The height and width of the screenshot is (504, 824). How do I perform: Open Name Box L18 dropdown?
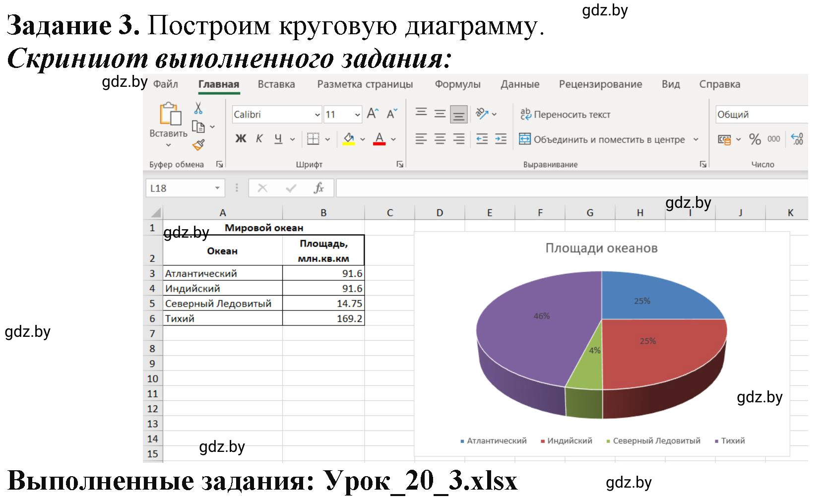pos(217,188)
